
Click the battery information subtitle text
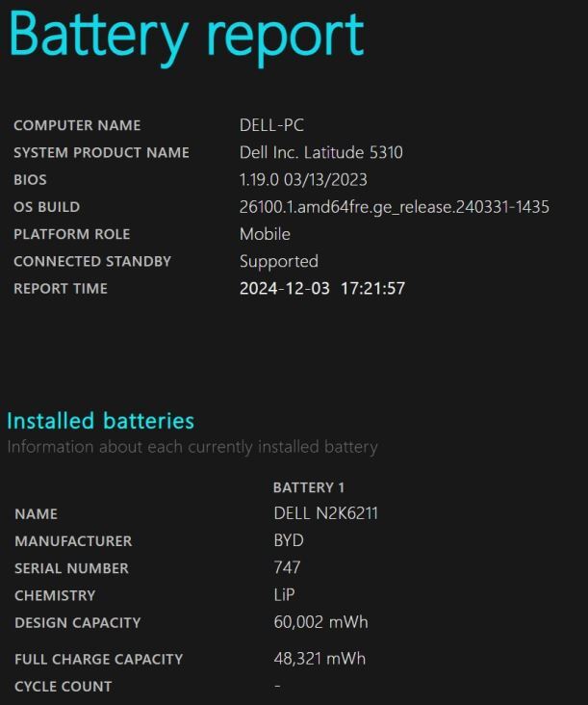tap(192, 448)
